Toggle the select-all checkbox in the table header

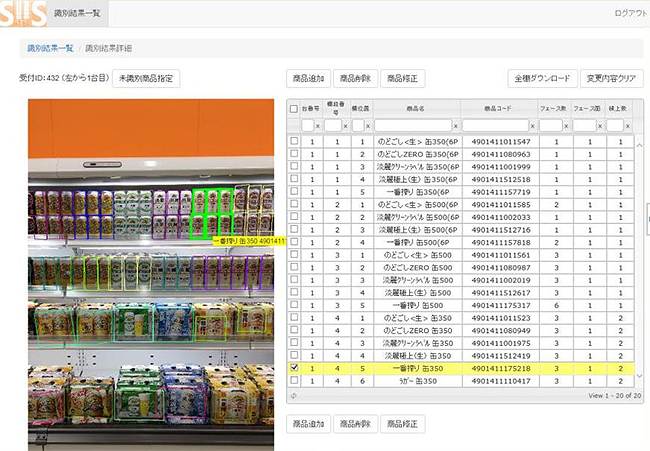coord(294,109)
